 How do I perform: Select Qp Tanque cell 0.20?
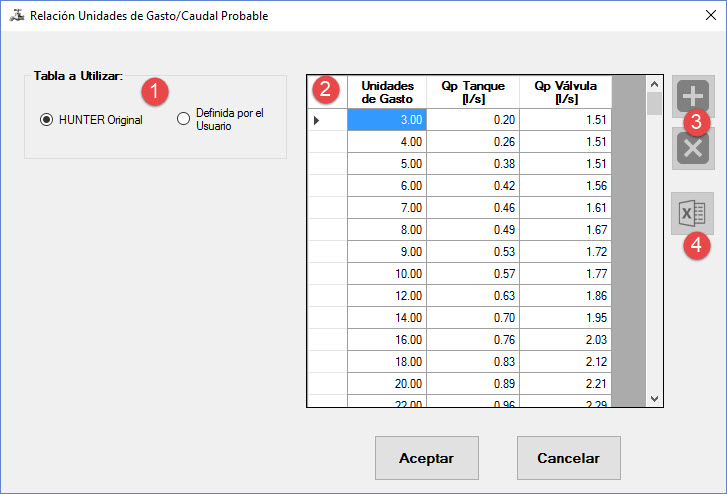pyautogui.click(x=473, y=120)
